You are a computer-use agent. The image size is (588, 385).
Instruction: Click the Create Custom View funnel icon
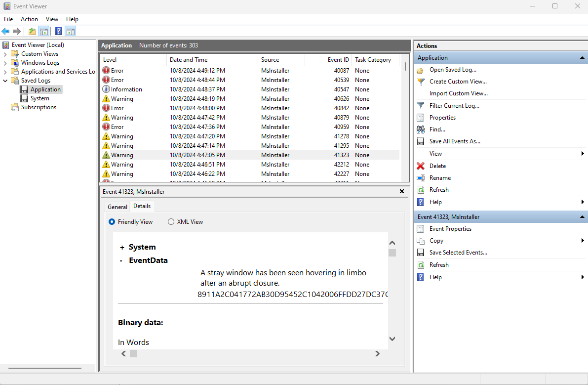421,82
